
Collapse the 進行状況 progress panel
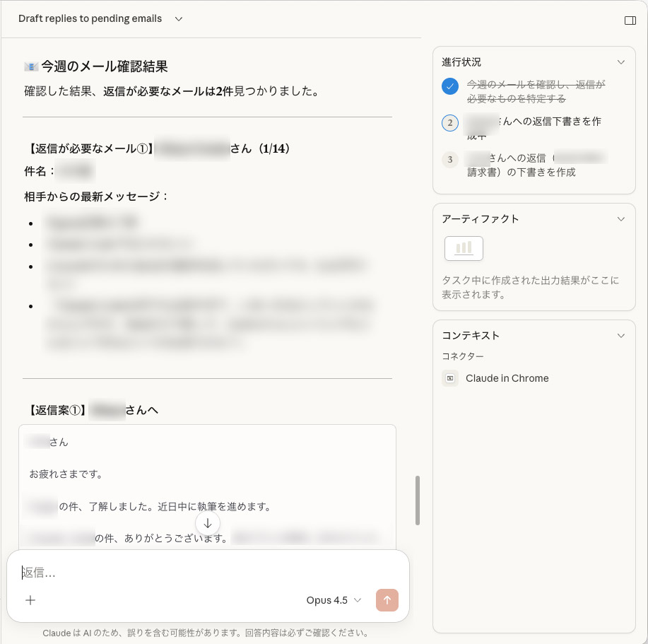tap(621, 62)
